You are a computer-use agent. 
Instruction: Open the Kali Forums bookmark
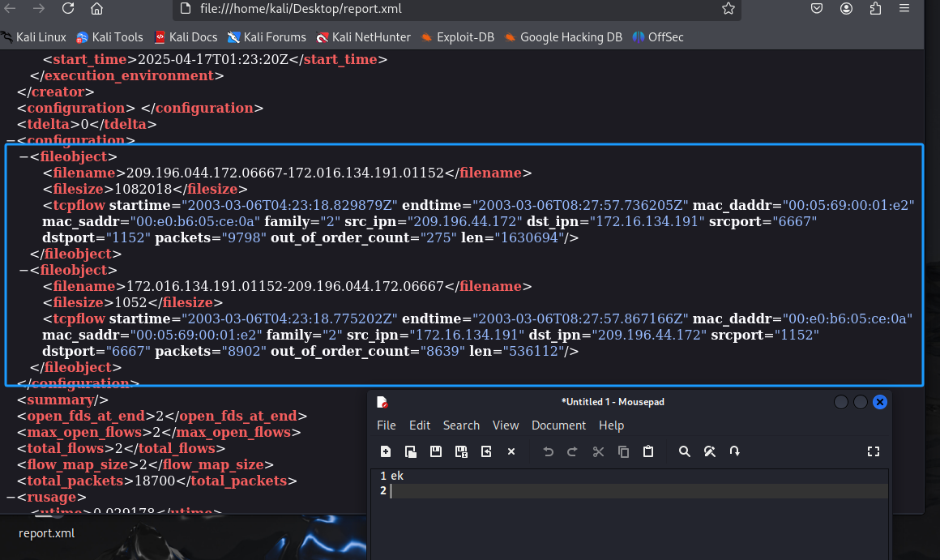[x=267, y=37]
